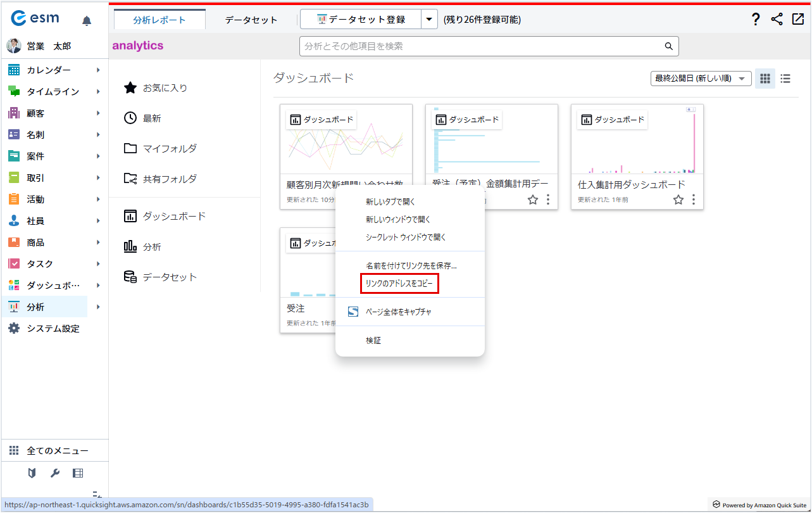Switch to grid view layout
Screen dimensions: 812x513
point(765,79)
